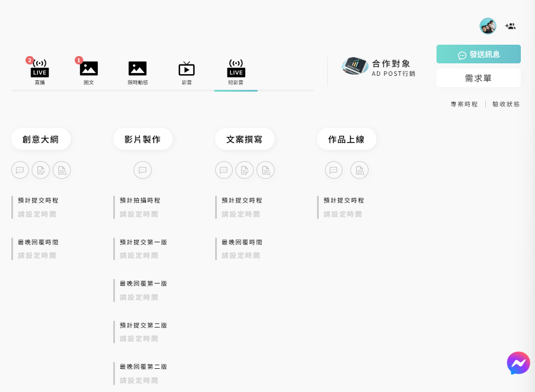This screenshot has width=535, height=392.
Task: Click the 創意大綱 stage button
Action: (x=41, y=139)
